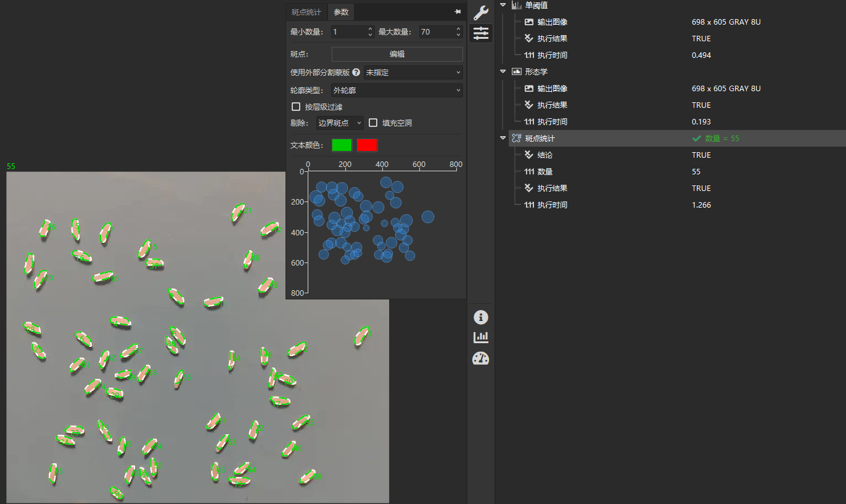The height and width of the screenshot is (504, 846).
Task: Open the 剔除 边界斑点 dropdown
Action: point(340,123)
